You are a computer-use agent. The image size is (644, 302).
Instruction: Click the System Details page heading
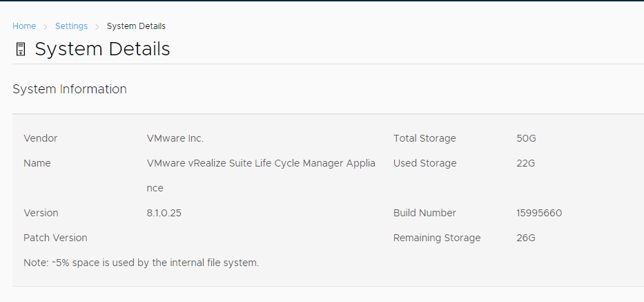coord(102,49)
